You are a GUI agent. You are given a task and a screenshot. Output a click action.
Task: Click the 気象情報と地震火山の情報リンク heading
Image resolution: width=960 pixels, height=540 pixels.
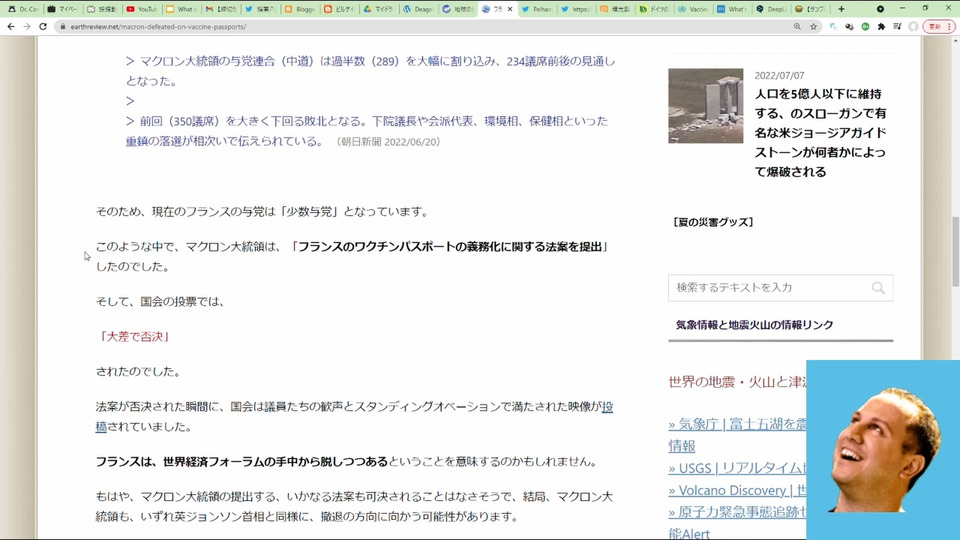pos(754,325)
